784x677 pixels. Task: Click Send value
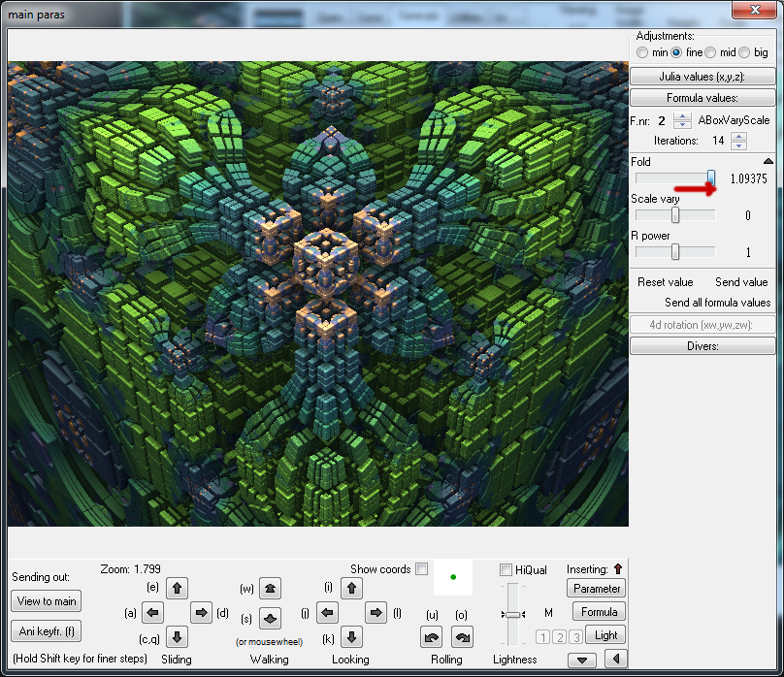[x=741, y=282]
